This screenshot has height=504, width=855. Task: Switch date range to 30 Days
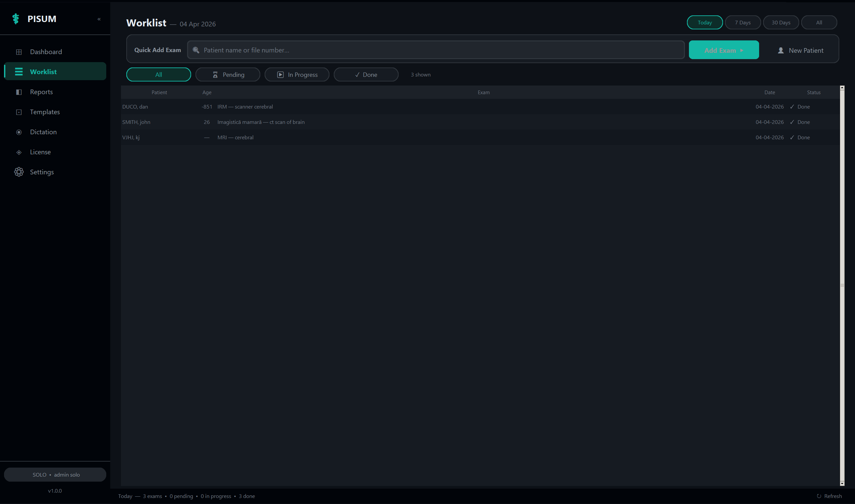click(x=780, y=23)
